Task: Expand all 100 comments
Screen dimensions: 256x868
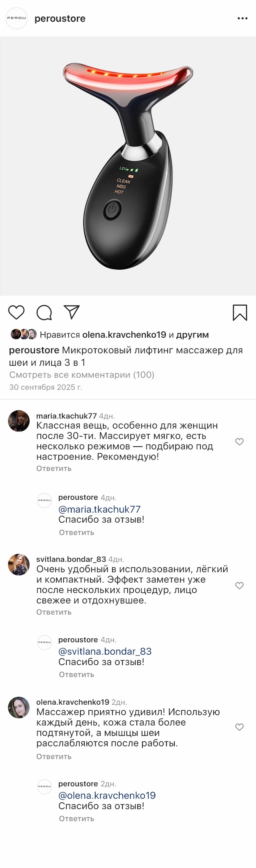Action: 82,375
